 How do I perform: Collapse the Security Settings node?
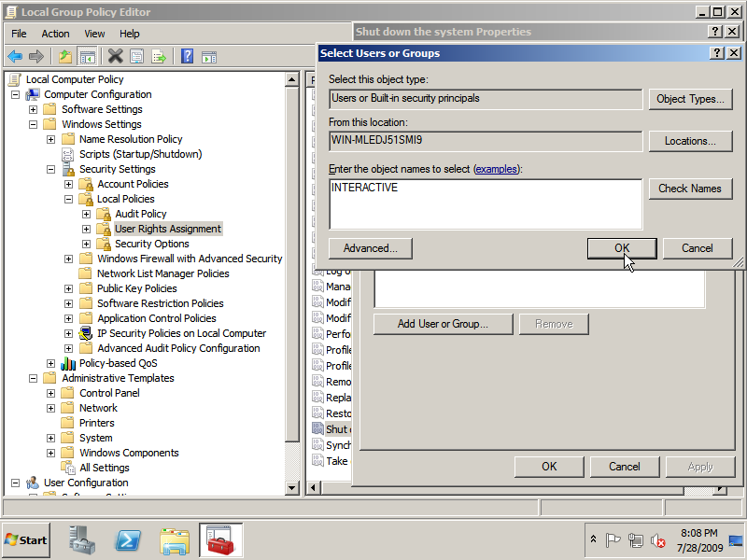[x=51, y=170]
